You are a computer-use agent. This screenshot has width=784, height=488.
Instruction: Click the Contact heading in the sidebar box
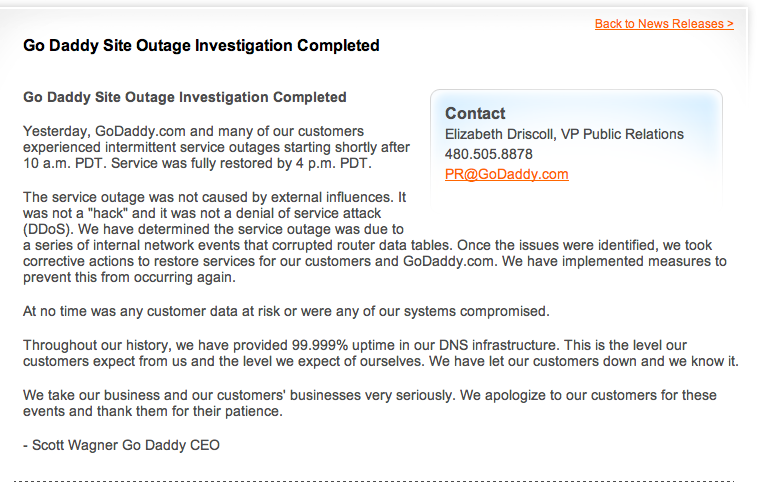pos(475,114)
